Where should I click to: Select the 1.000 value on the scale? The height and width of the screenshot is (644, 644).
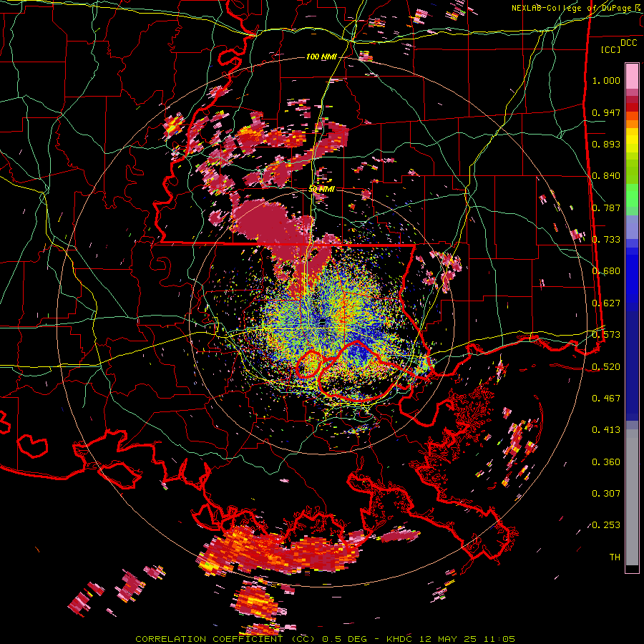pyautogui.click(x=606, y=80)
